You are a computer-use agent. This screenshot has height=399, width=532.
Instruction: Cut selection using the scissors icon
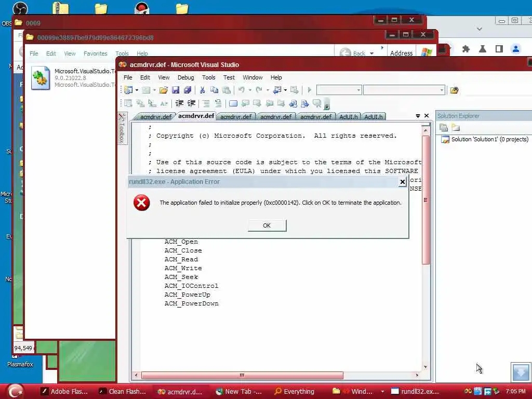[x=202, y=90]
